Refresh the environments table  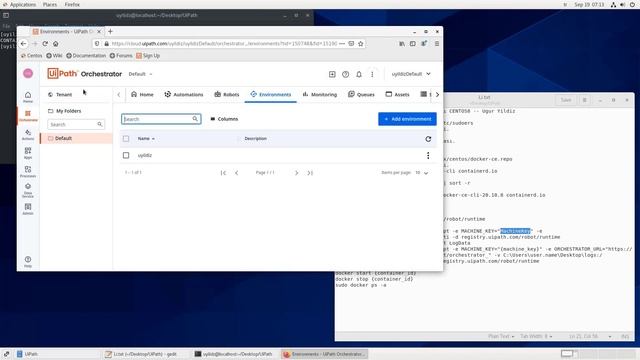click(428, 139)
